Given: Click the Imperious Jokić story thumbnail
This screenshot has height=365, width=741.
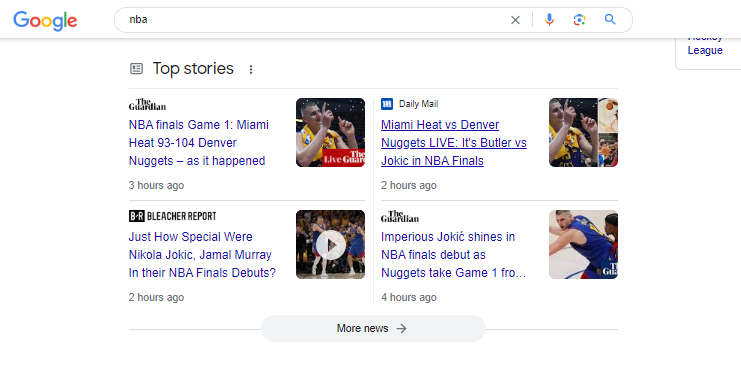Looking at the screenshot, I should coord(583,244).
